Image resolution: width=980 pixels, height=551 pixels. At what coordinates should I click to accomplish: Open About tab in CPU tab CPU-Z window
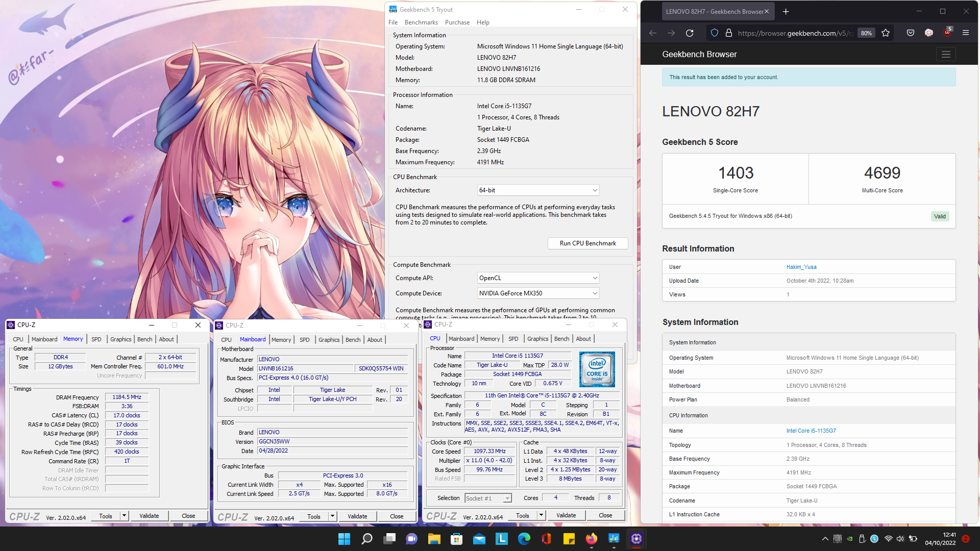pyautogui.click(x=583, y=339)
